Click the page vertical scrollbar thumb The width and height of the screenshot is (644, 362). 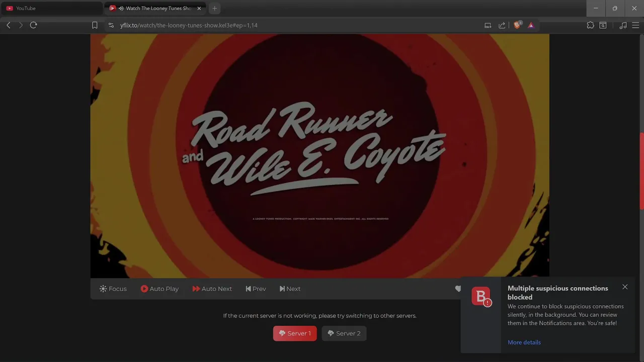point(641,171)
